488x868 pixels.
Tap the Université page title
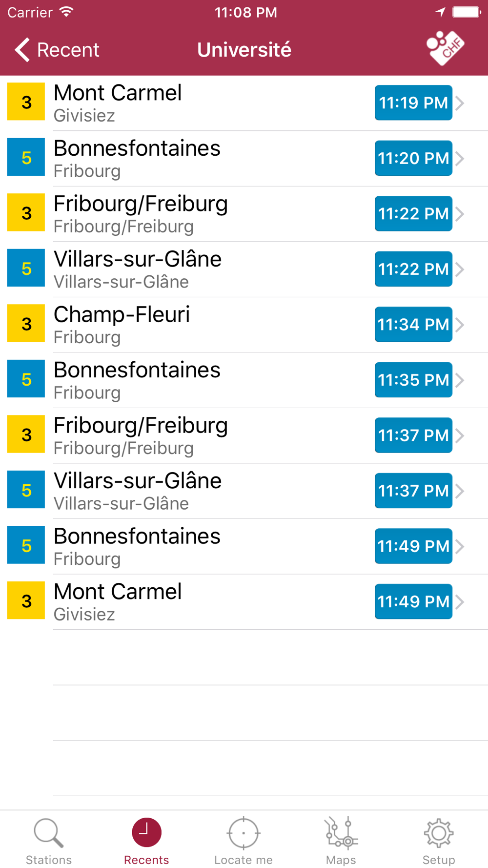(244, 50)
